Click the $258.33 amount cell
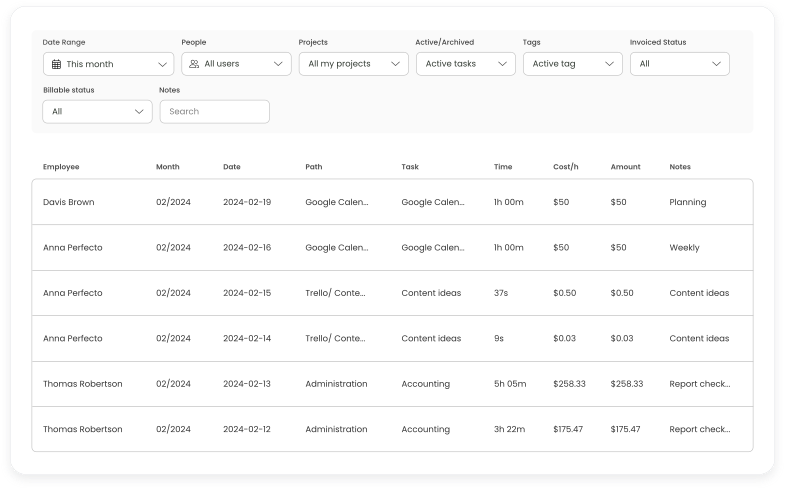Image resolution: width=785 pixels, height=489 pixels. tap(627, 384)
